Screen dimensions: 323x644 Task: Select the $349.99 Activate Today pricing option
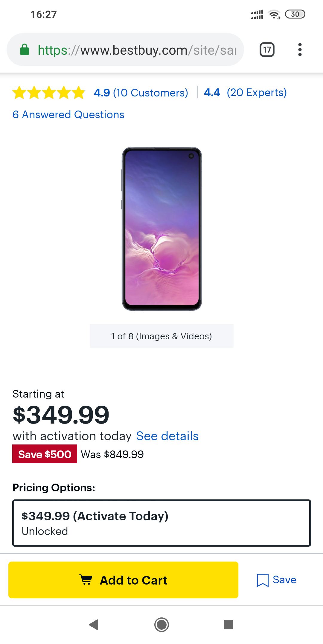[x=161, y=523]
